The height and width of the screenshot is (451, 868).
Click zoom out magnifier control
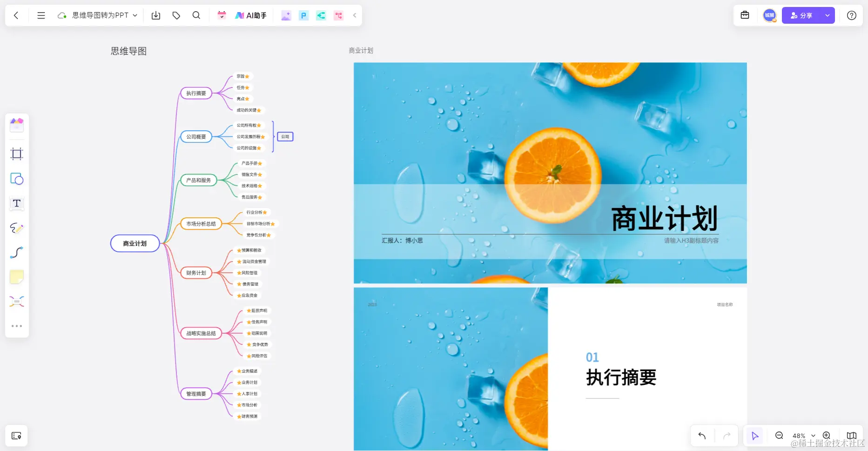click(x=778, y=436)
